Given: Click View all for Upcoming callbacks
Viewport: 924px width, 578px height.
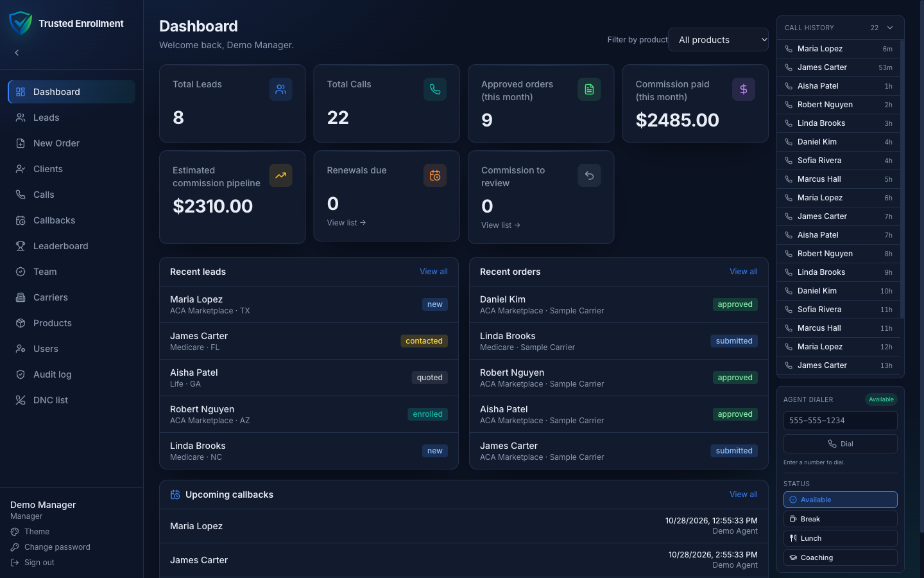Looking at the screenshot, I should pyautogui.click(x=744, y=495).
